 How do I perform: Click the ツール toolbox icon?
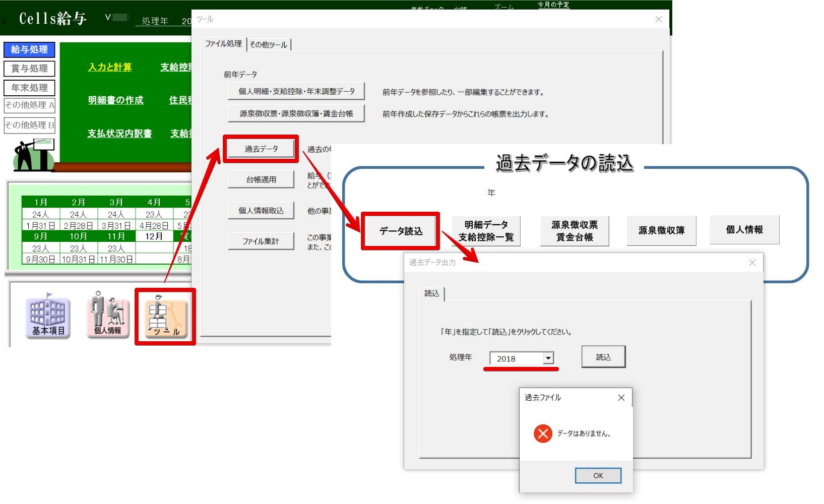tap(166, 317)
